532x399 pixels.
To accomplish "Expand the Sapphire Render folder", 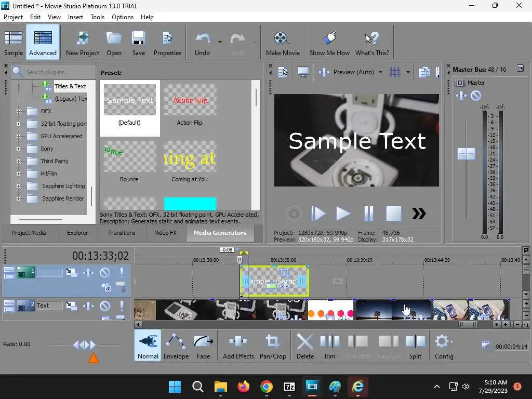I will (x=18, y=198).
